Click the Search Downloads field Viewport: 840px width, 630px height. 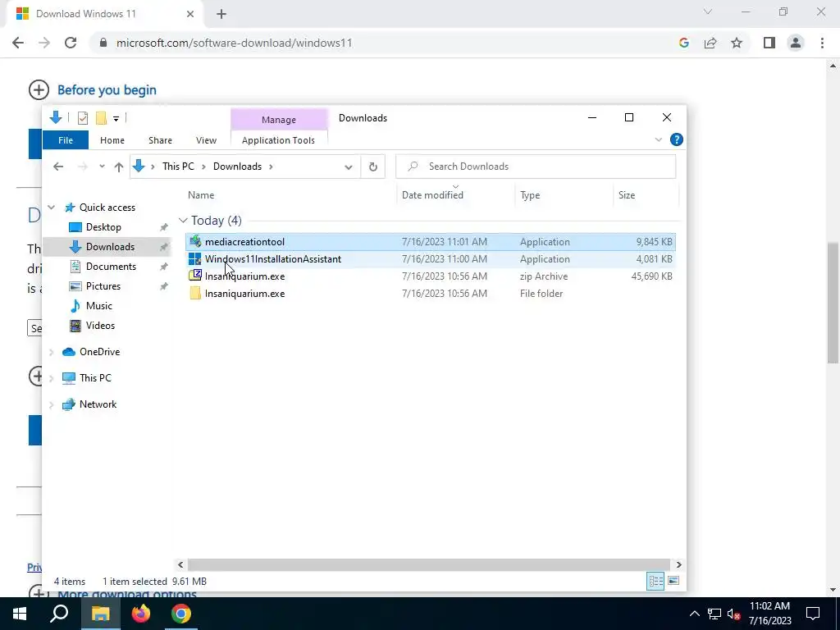pos(536,167)
